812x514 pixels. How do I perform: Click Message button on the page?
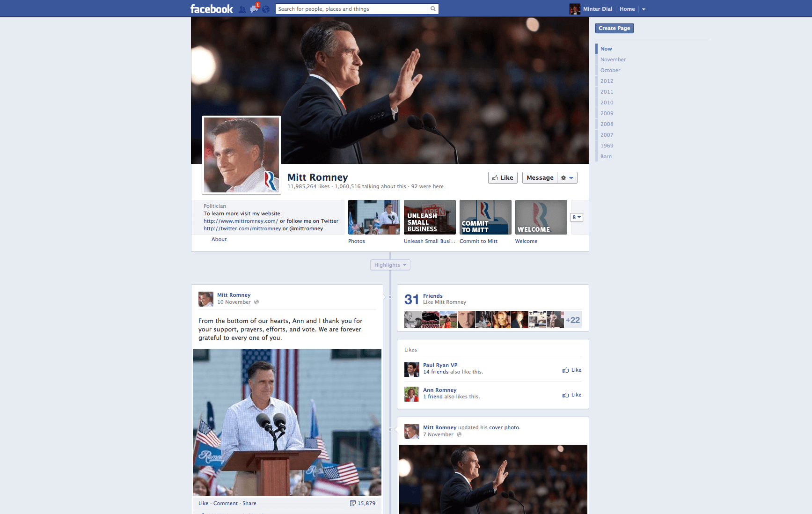click(540, 178)
